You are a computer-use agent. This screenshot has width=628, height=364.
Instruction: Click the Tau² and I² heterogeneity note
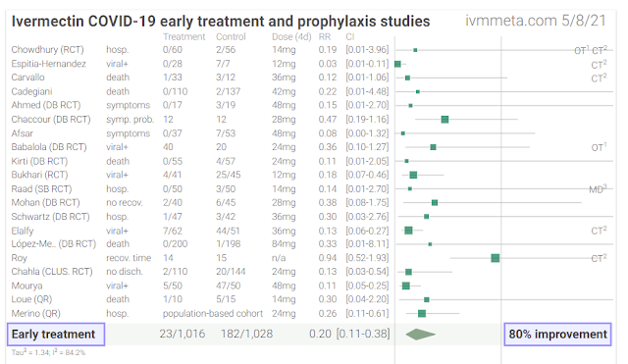48,352
